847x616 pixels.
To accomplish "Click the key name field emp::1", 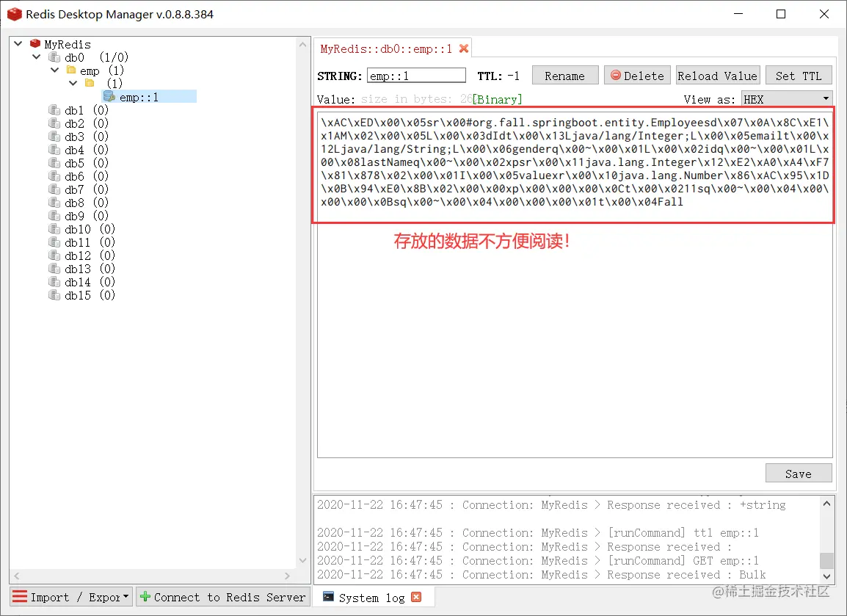I will (x=416, y=76).
